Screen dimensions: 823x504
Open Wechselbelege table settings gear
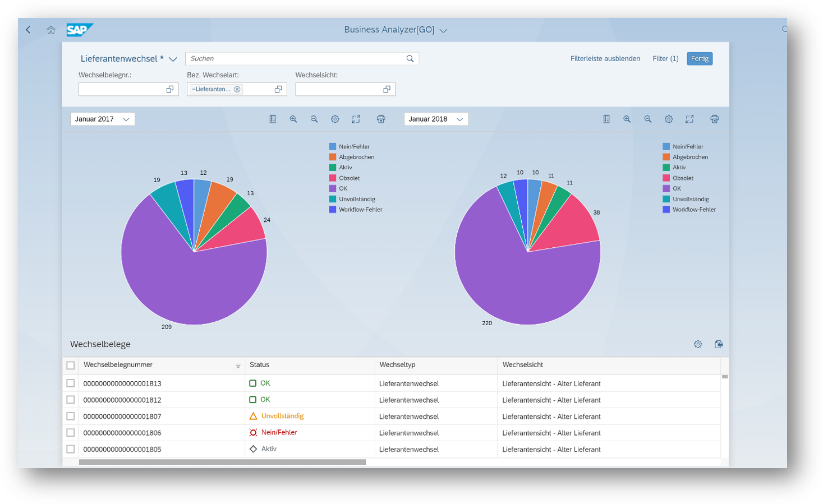pyautogui.click(x=698, y=344)
